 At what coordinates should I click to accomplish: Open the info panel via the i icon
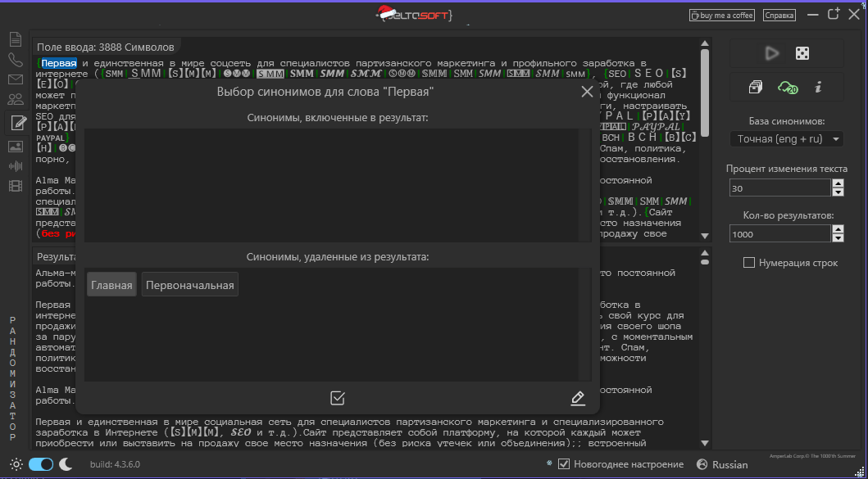click(x=819, y=87)
